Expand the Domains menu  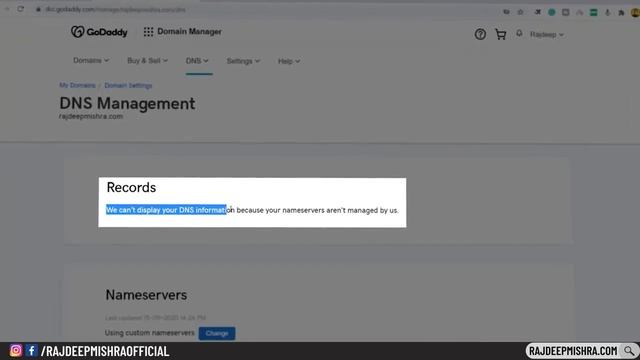click(x=91, y=60)
